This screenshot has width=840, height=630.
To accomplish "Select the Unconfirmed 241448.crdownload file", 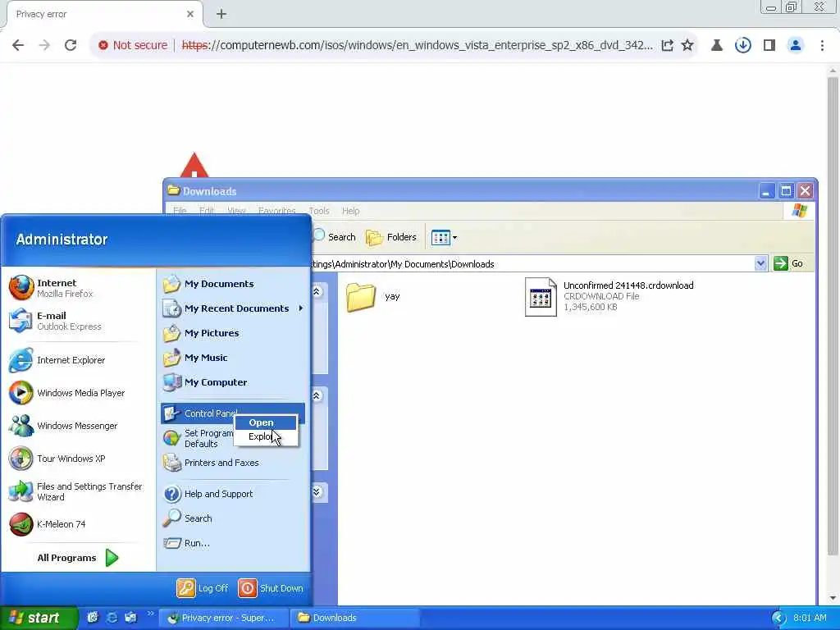I will pyautogui.click(x=609, y=296).
